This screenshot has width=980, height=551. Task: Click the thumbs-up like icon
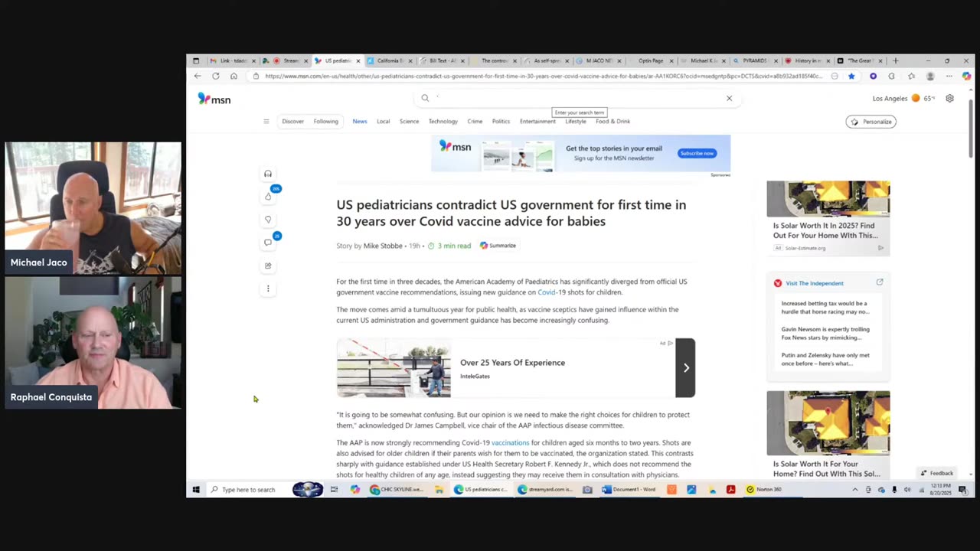point(268,197)
